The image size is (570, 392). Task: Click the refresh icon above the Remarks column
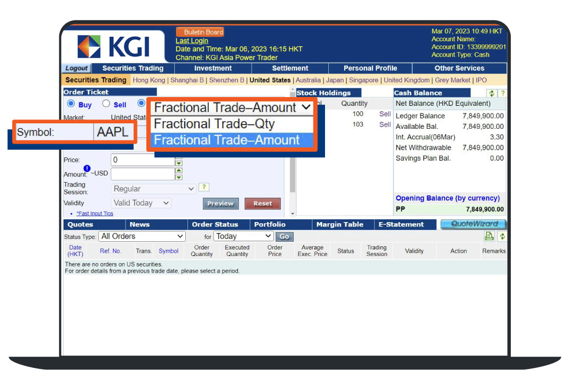point(502,236)
